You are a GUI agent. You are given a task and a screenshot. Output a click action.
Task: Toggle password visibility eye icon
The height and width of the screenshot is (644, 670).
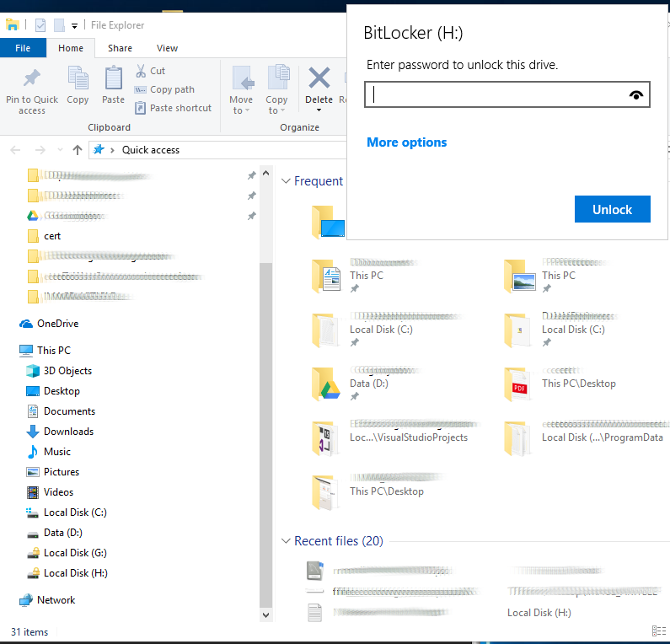[635, 95]
